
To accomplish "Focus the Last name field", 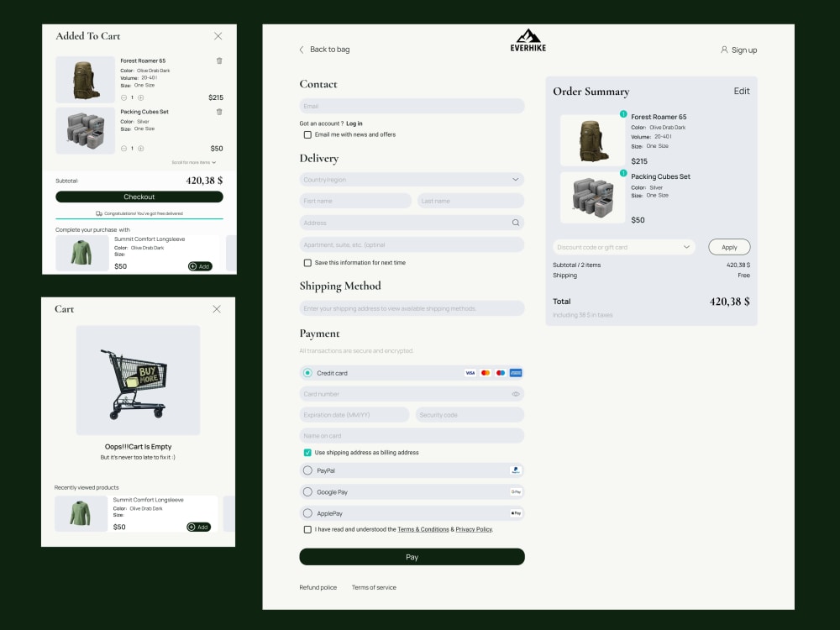I will 471,201.
